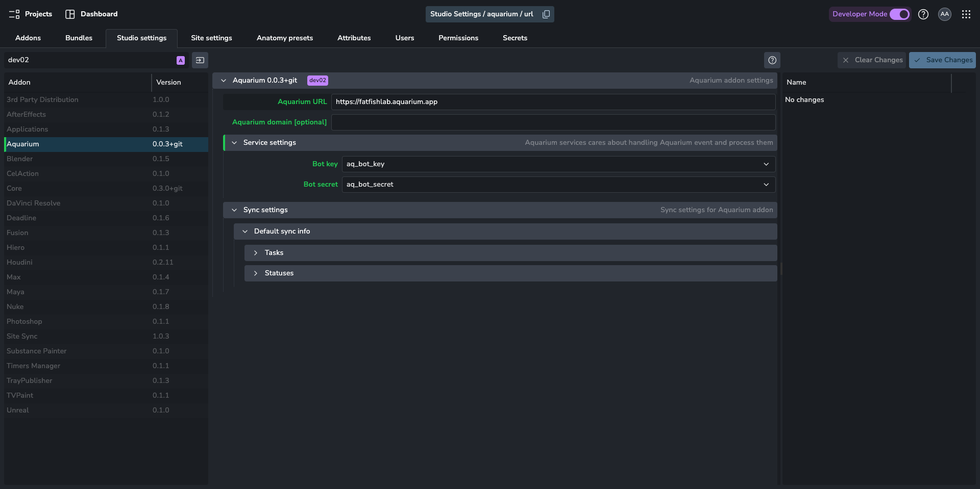Open the AA user avatar menu
The width and height of the screenshot is (980, 489).
tap(945, 14)
